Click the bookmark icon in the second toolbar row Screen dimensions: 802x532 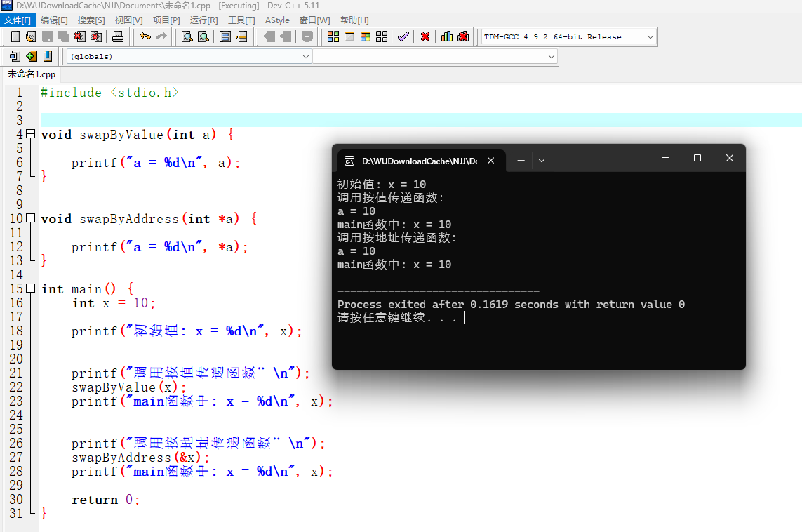(x=48, y=56)
